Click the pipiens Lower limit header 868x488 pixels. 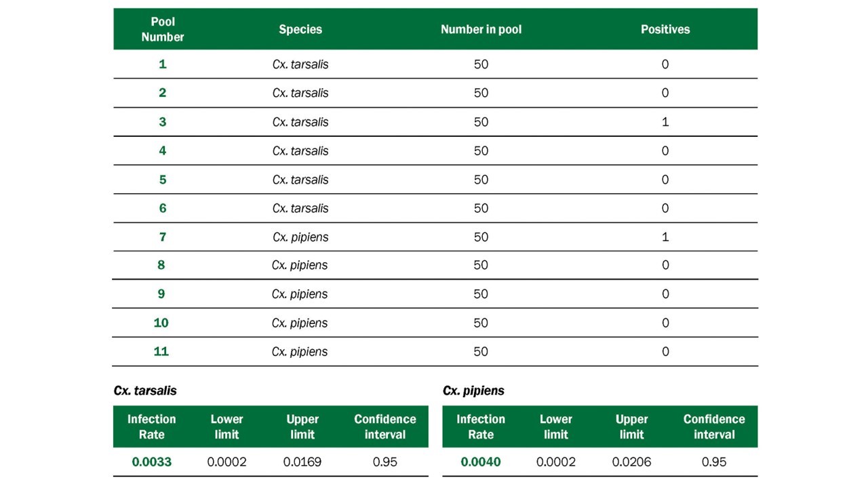click(556, 426)
